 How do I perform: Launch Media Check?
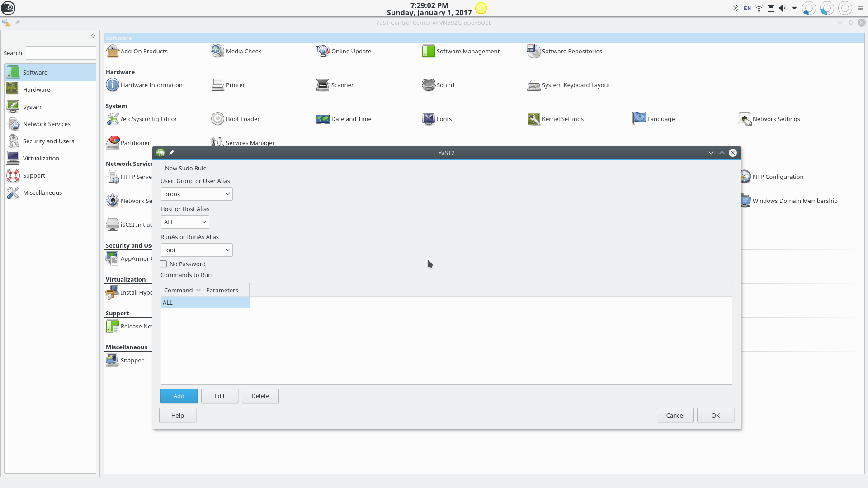[x=236, y=51]
